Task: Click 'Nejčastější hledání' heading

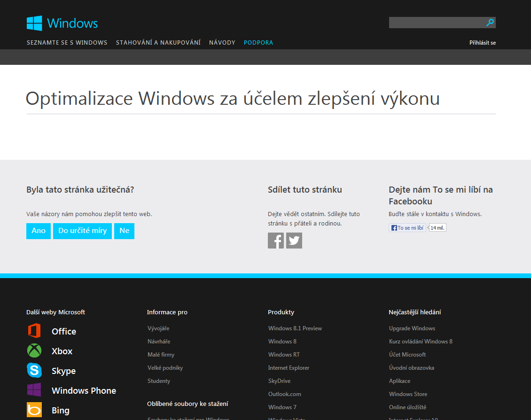Action: (x=415, y=312)
